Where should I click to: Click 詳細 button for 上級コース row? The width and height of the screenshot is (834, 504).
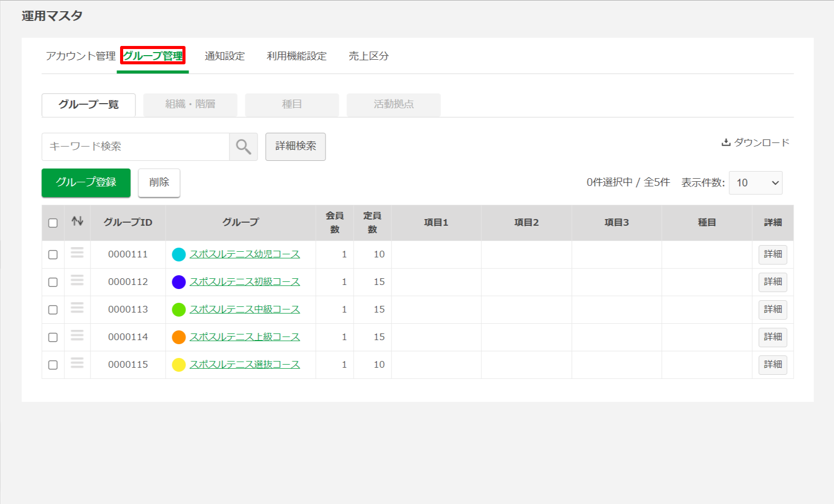pyautogui.click(x=773, y=337)
